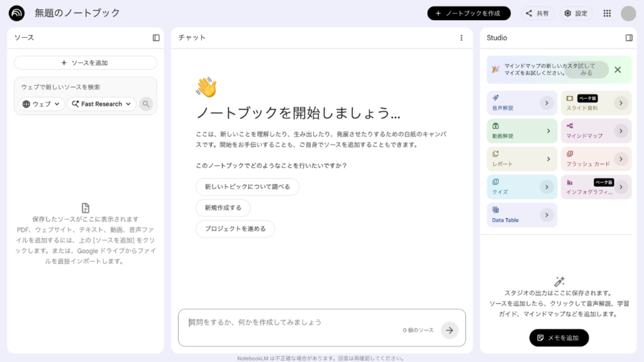This screenshot has width=644, height=362.
Task: Expand Data Table options chevron
Action: click(547, 215)
